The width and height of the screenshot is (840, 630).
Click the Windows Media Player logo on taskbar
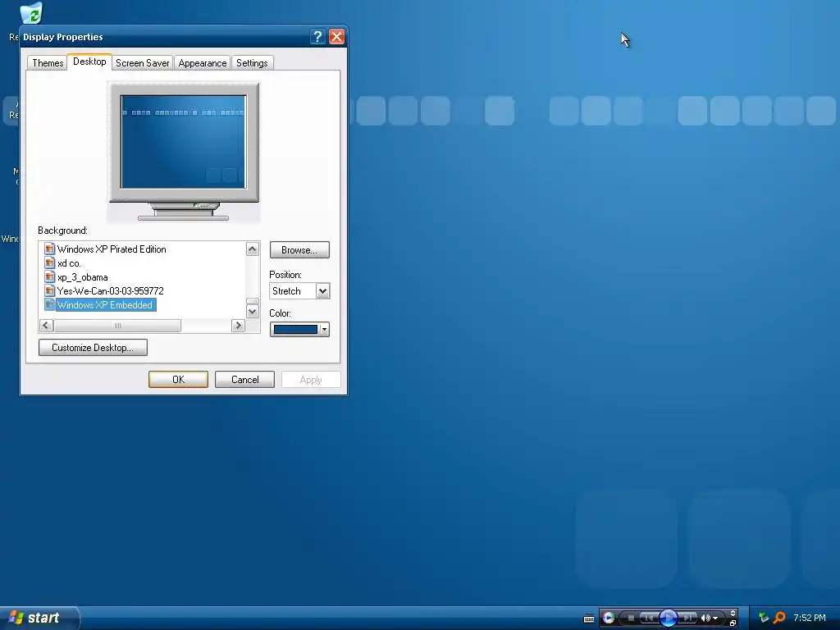[609, 618]
